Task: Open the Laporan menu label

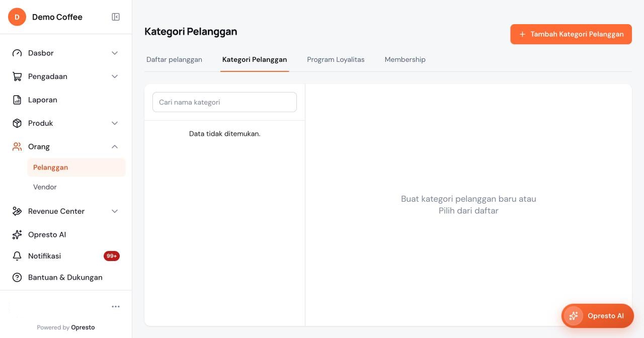Action: coord(43,100)
